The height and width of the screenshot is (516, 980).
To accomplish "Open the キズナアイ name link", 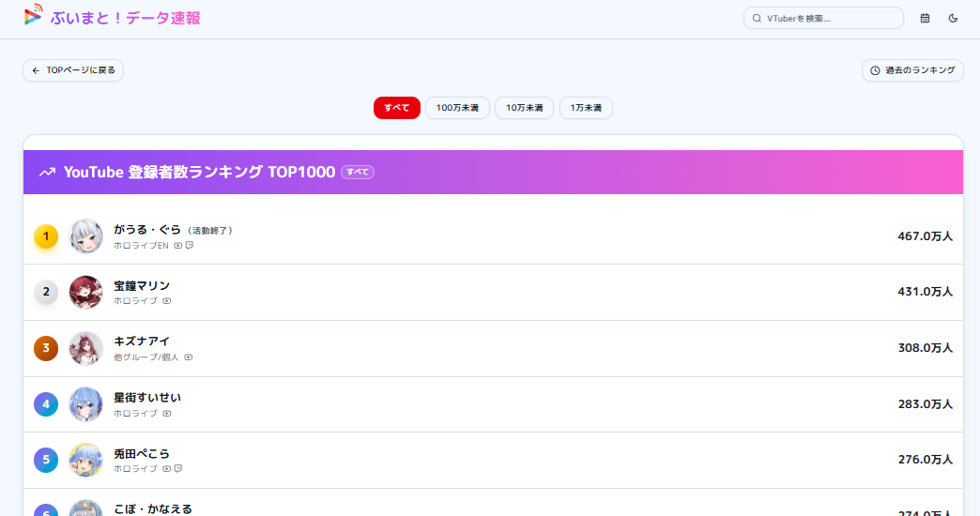I will (142, 341).
